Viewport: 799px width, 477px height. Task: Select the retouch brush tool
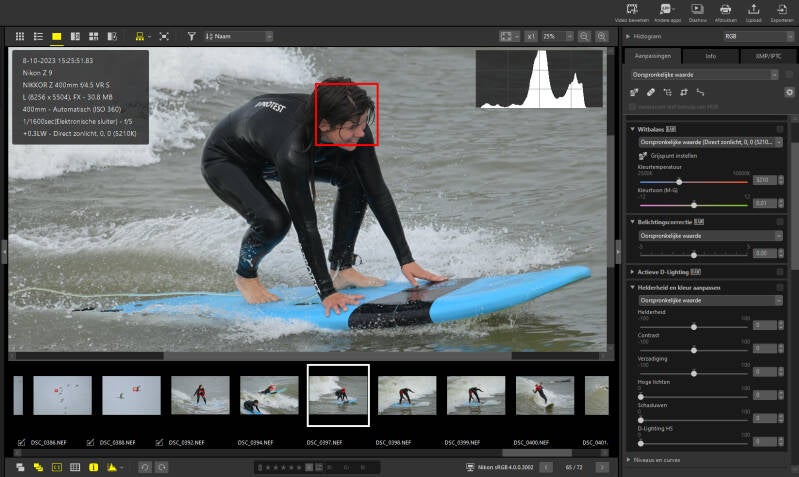[x=651, y=92]
